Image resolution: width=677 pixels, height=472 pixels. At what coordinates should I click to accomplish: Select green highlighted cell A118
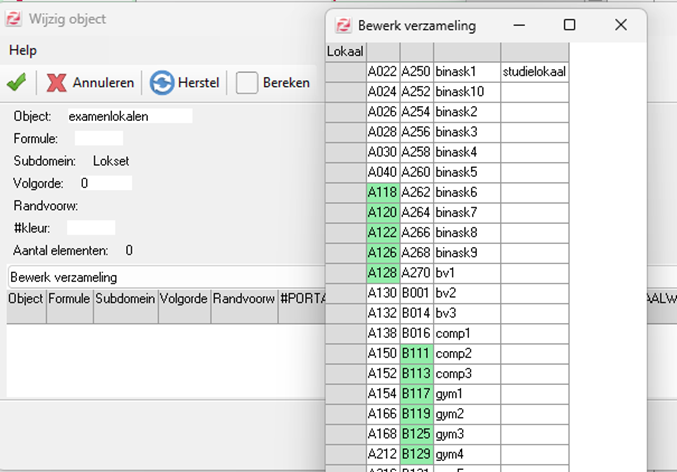point(382,192)
